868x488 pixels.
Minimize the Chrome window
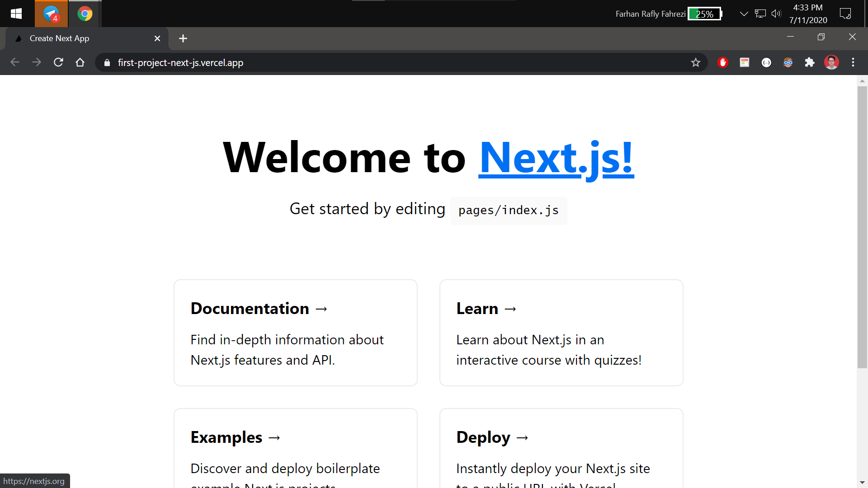point(790,37)
